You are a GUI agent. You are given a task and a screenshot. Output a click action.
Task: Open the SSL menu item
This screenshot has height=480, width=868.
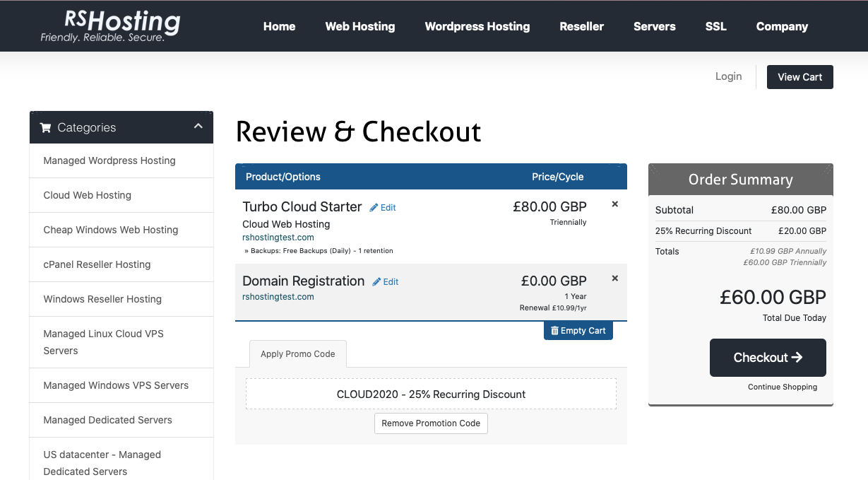click(716, 26)
